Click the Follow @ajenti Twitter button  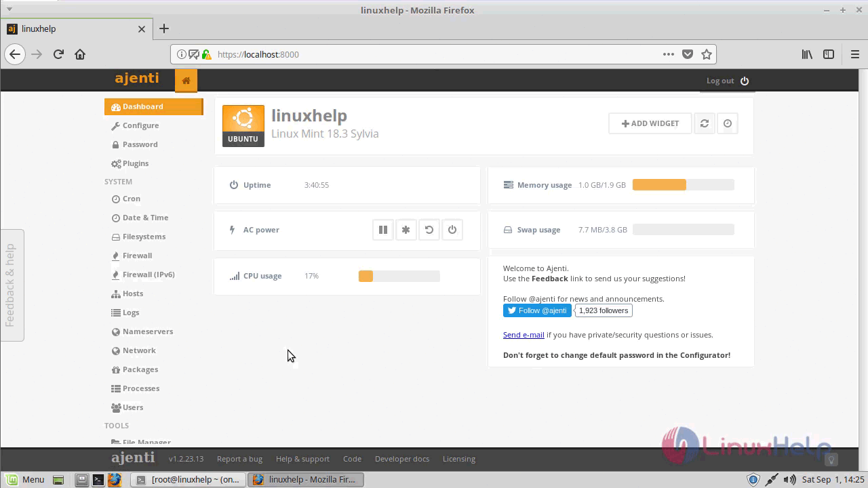click(537, 310)
